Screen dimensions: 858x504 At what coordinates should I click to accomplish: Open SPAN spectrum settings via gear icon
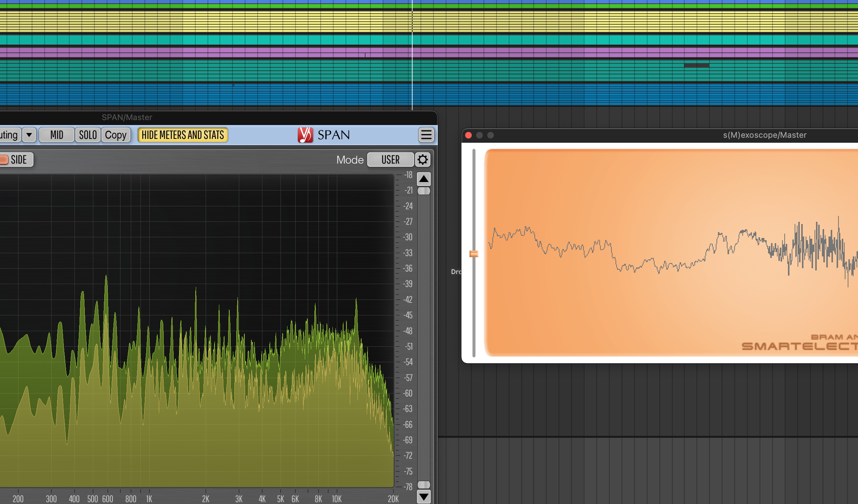click(423, 160)
